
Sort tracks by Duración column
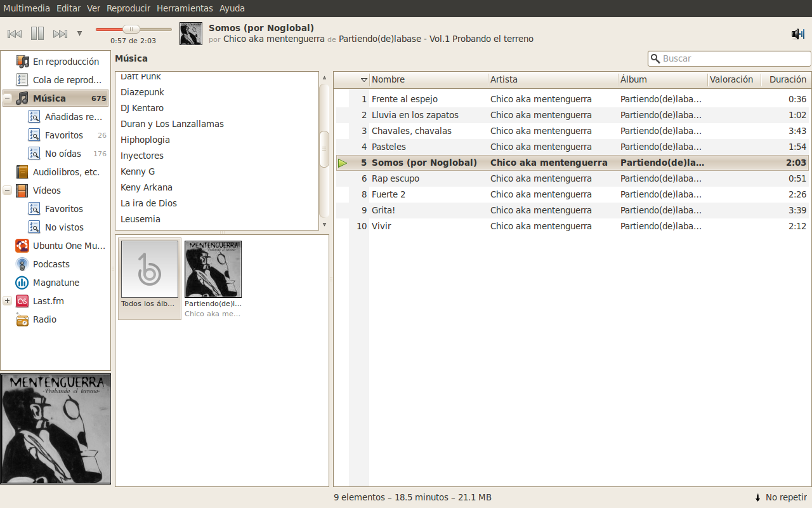coord(787,79)
